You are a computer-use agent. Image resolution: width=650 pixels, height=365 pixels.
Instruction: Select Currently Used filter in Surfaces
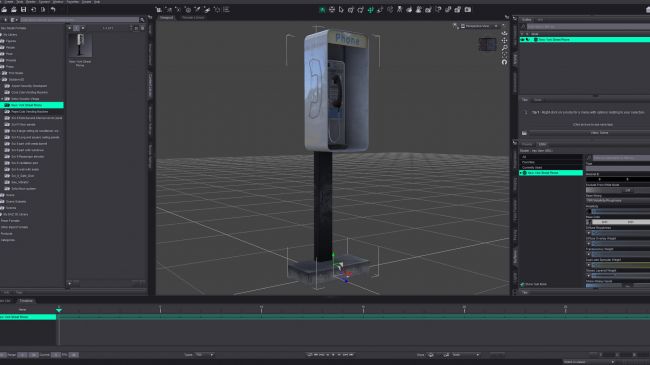click(532, 167)
